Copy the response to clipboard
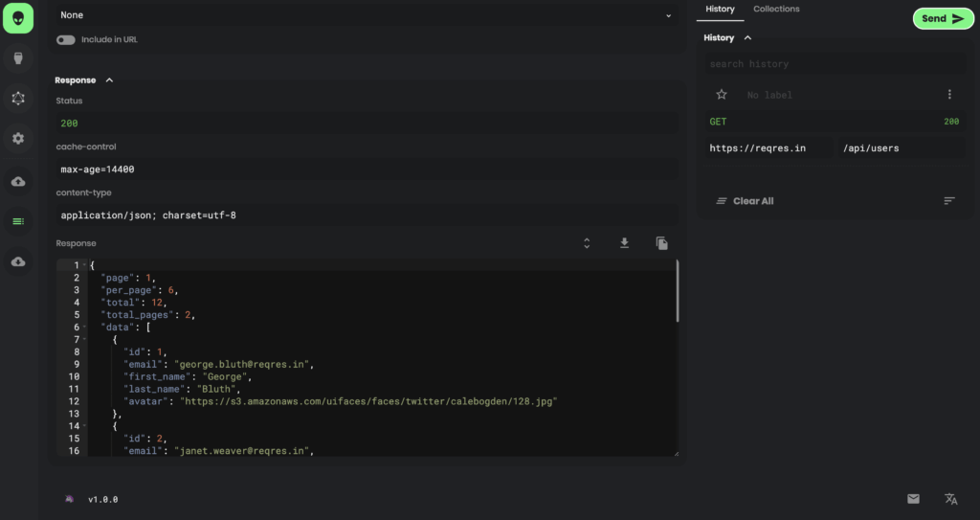Screen dimensions: 980x520 662,243
